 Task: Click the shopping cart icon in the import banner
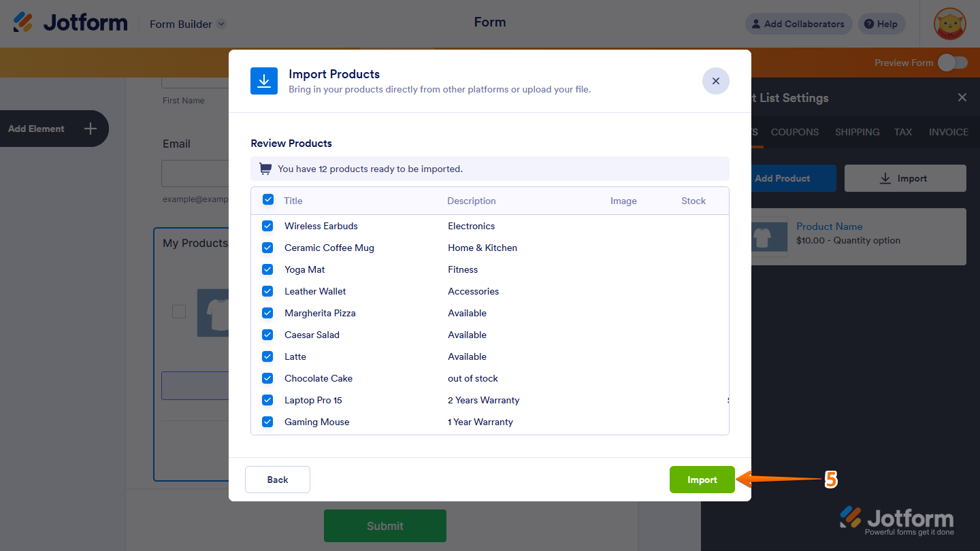(265, 168)
